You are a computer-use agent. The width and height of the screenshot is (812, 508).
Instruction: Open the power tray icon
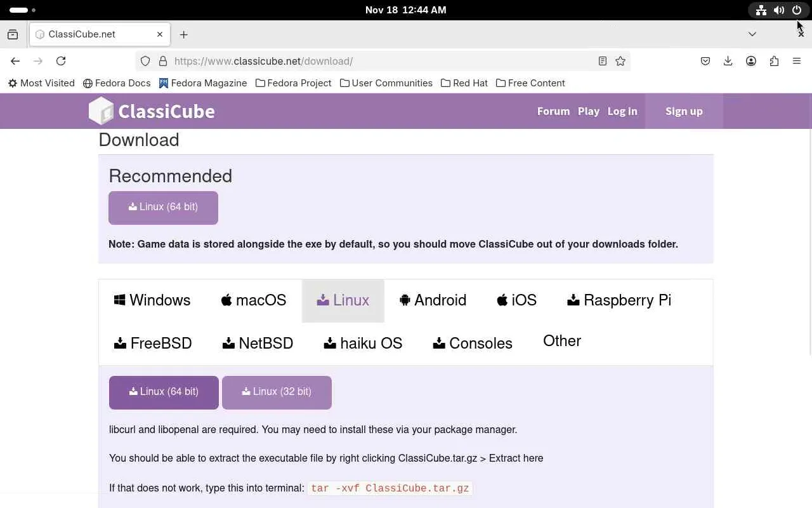797,10
